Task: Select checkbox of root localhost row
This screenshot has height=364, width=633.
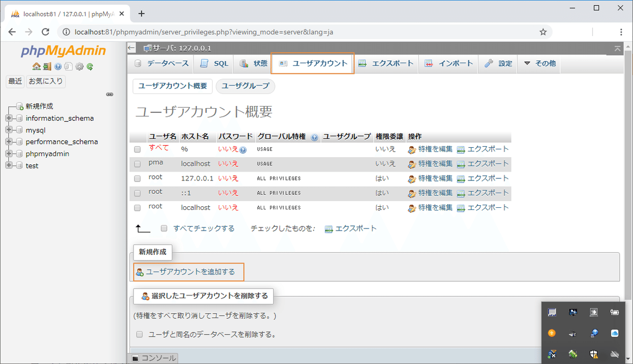Action: click(x=137, y=208)
